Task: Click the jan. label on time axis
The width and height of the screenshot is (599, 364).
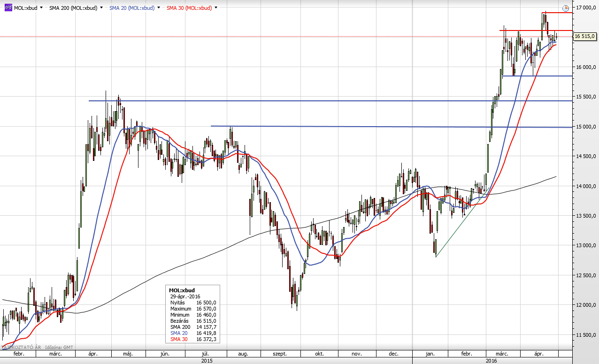Action: (x=429, y=354)
